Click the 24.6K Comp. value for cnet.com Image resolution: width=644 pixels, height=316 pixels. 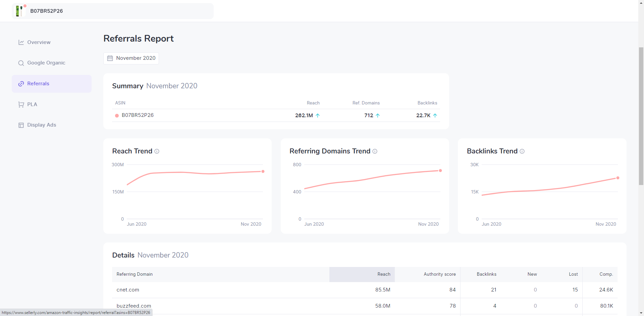coord(606,290)
